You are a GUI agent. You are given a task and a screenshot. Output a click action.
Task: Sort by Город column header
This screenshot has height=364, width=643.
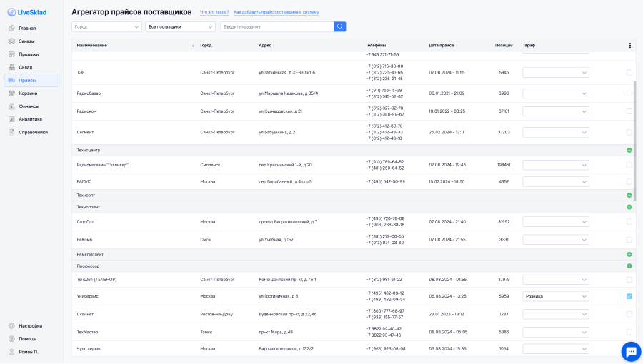click(x=206, y=46)
